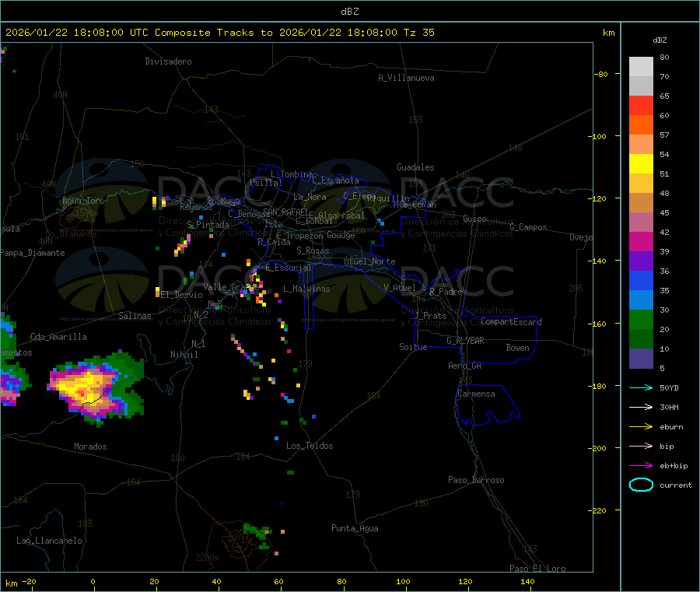Click the large yellow storm cell core
The image size is (700, 592).
86,387
